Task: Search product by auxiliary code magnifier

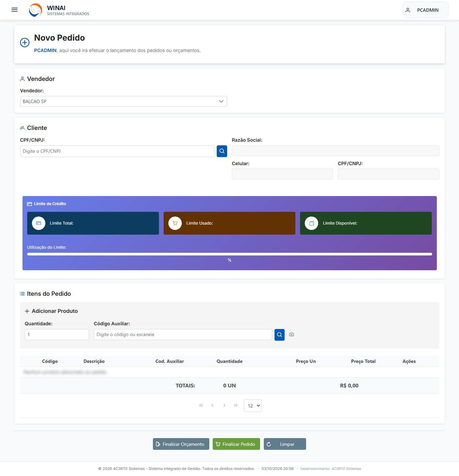Action: [280, 335]
